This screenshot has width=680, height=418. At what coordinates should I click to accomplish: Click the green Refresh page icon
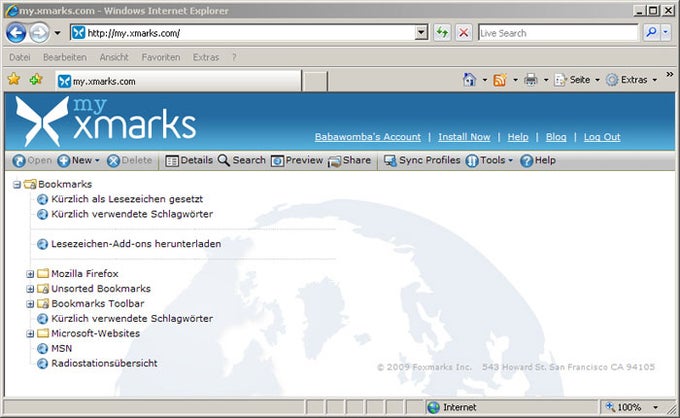point(442,33)
